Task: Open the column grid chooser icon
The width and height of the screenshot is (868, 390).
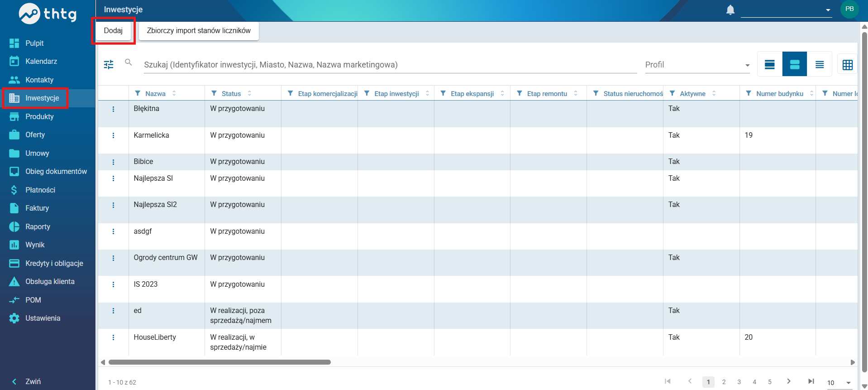Action: point(848,65)
